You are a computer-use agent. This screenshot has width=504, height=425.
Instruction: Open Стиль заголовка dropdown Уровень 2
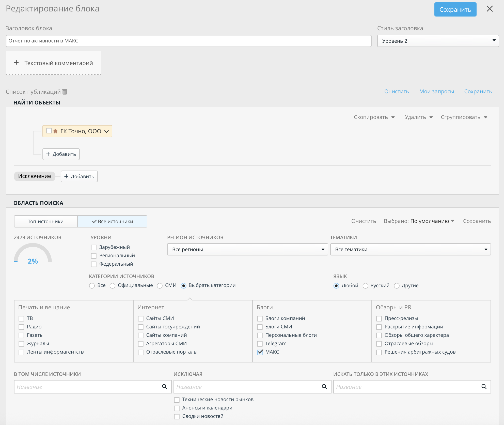438,41
